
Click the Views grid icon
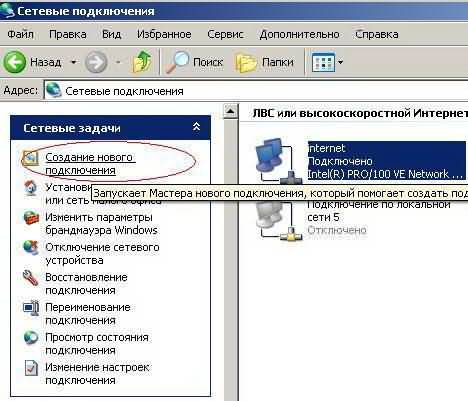[323, 62]
